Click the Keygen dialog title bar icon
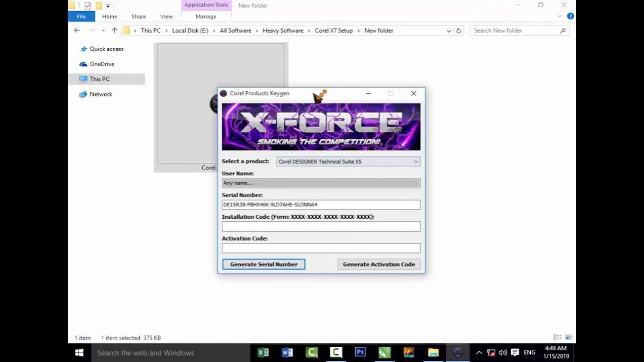 223,94
